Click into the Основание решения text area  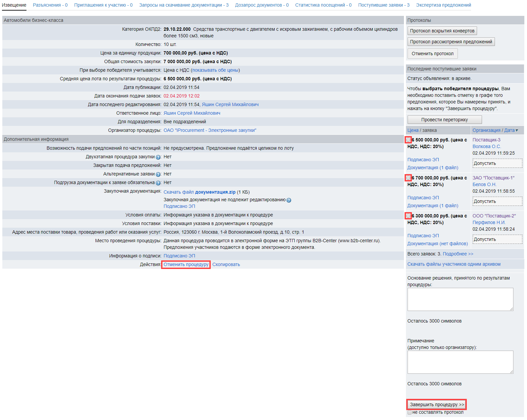pos(460,299)
